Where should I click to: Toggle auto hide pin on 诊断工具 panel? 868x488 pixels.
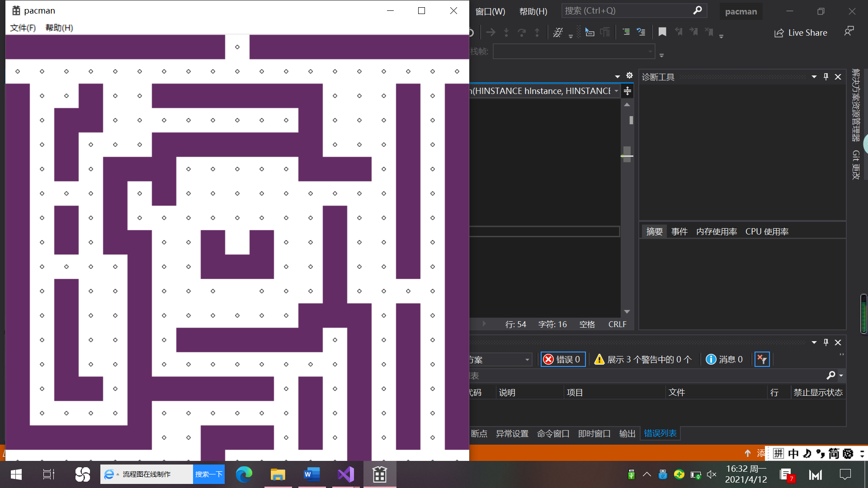(826, 77)
